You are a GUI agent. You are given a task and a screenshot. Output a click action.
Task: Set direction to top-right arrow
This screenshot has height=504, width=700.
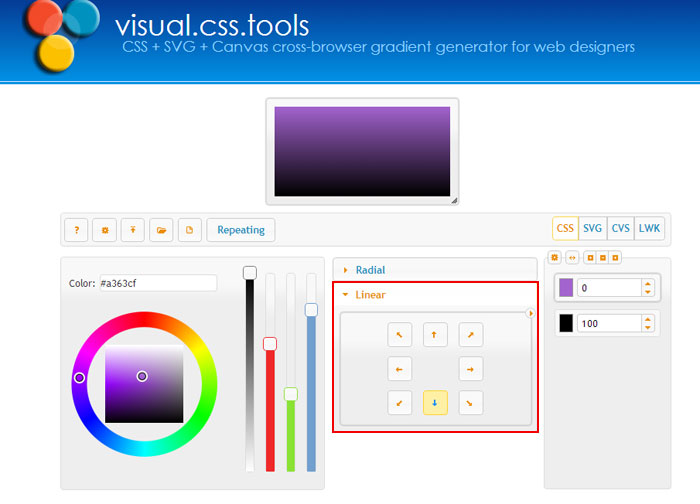coord(471,334)
